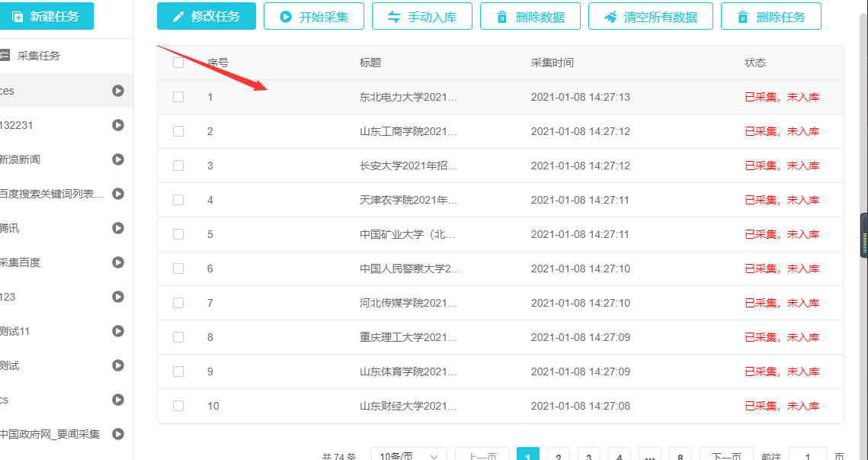Click the 手动入库 button
This screenshot has width=868, height=460.
point(422,16)
